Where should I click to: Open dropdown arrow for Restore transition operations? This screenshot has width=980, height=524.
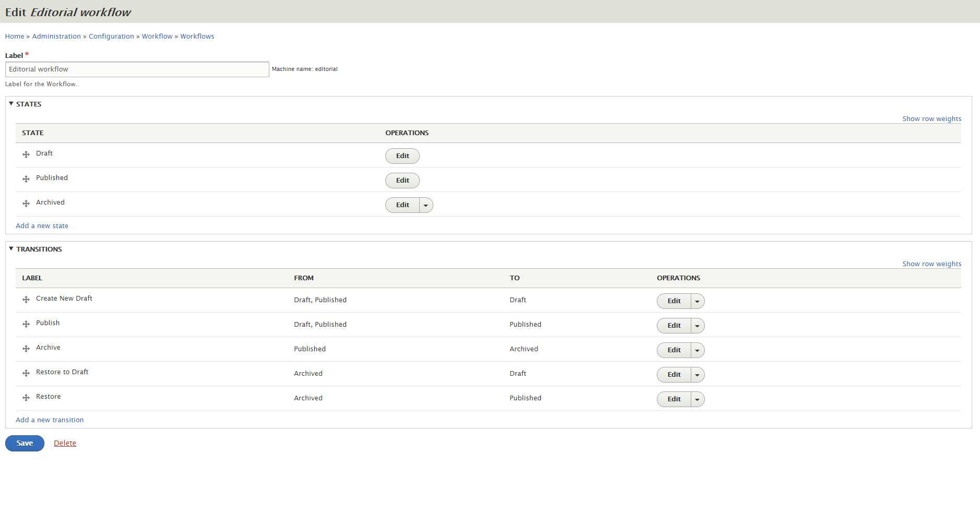coord(698,399)
